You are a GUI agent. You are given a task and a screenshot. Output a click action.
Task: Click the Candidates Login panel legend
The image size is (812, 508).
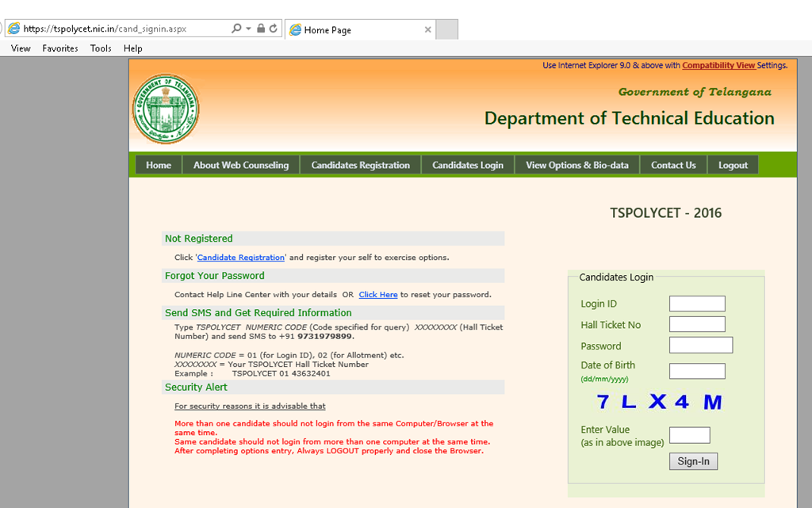point(616,277)
